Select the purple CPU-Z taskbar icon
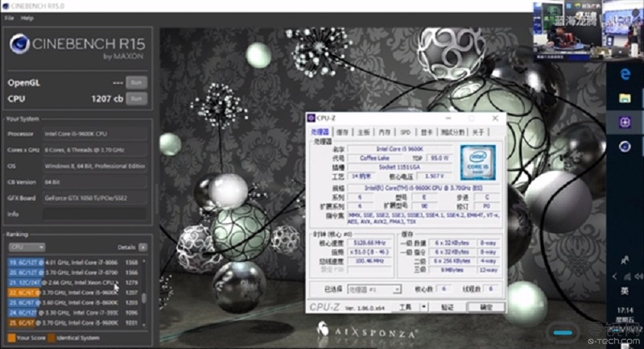This screenshot has width=644, height=349. [x=625, y=122]
